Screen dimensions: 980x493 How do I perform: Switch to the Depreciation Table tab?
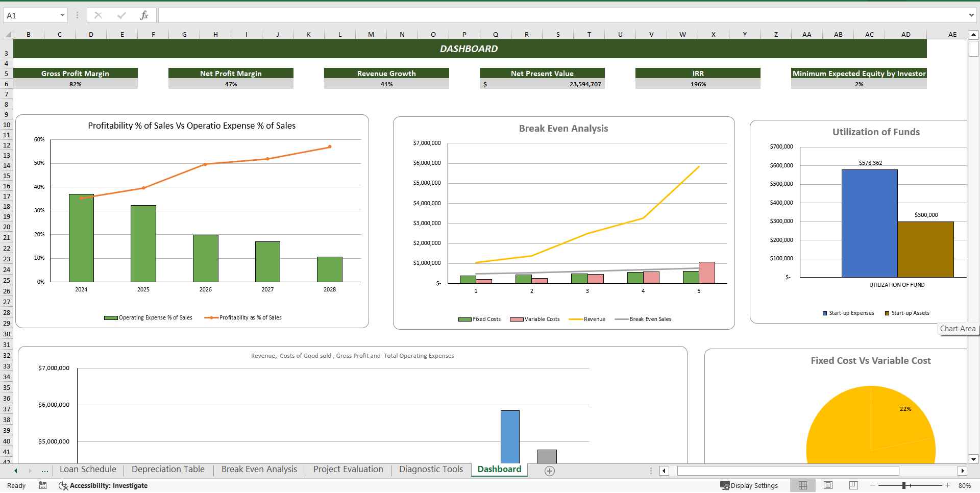[x=168, y=470]
